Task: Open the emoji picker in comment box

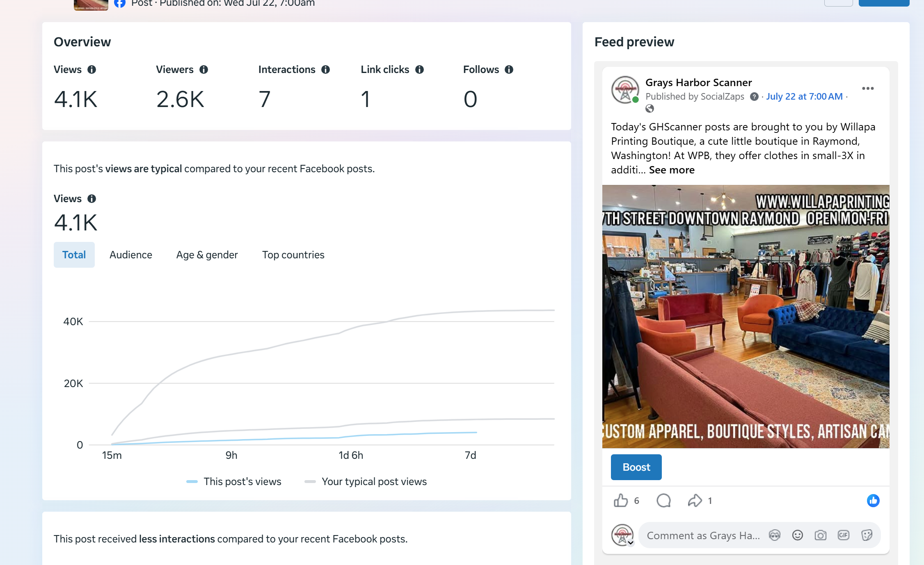Action: [798, 535]
